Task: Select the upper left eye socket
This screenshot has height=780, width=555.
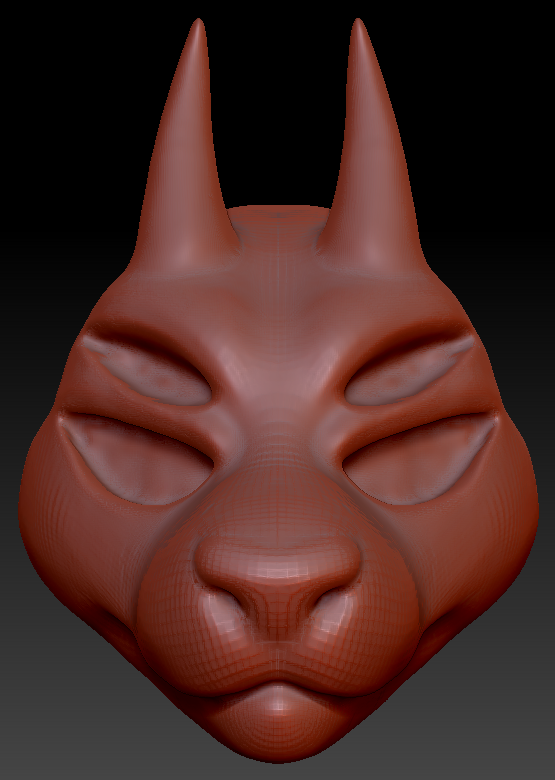Action: 149,371
